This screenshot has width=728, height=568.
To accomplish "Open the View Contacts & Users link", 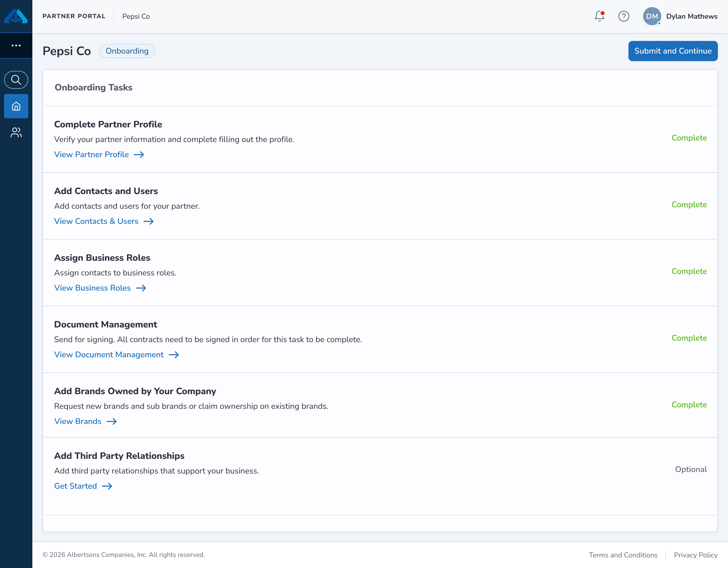I will (96, 221).
